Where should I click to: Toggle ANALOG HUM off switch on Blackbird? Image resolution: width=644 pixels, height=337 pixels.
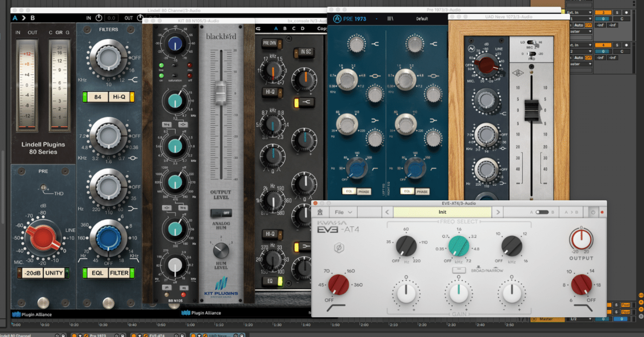click(x=221, y=213)
